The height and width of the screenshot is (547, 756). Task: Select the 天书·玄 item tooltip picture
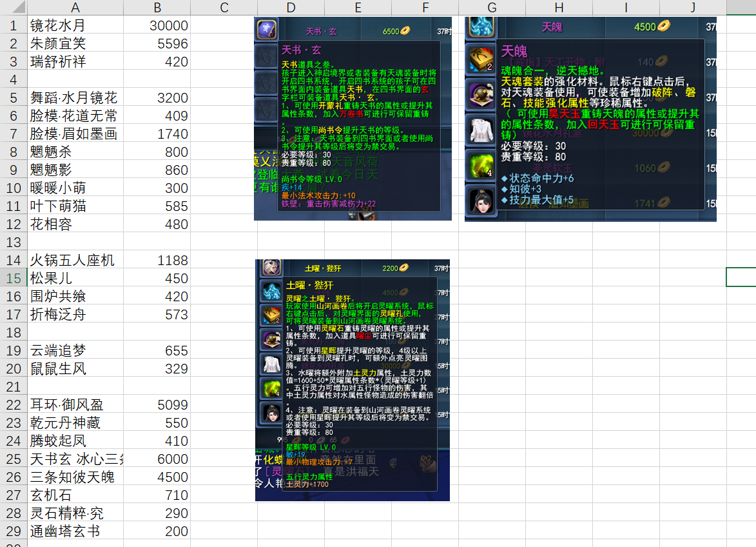click(x=353, y=119)
